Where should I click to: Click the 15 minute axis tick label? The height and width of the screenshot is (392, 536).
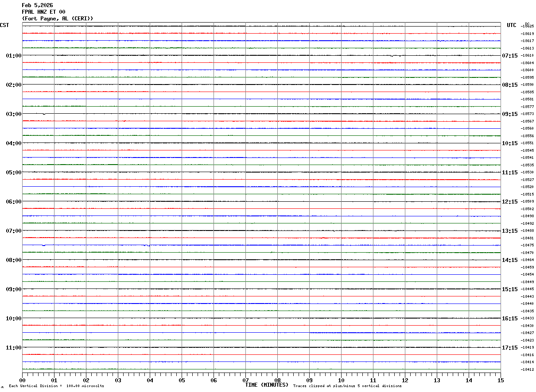tap(501, 380)
